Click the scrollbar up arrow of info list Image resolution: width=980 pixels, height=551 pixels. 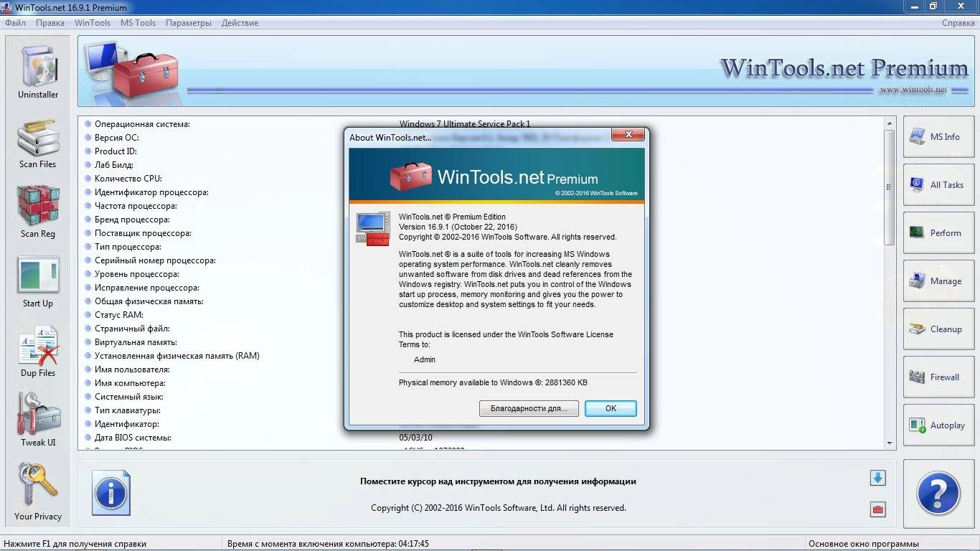click(890, 123)
